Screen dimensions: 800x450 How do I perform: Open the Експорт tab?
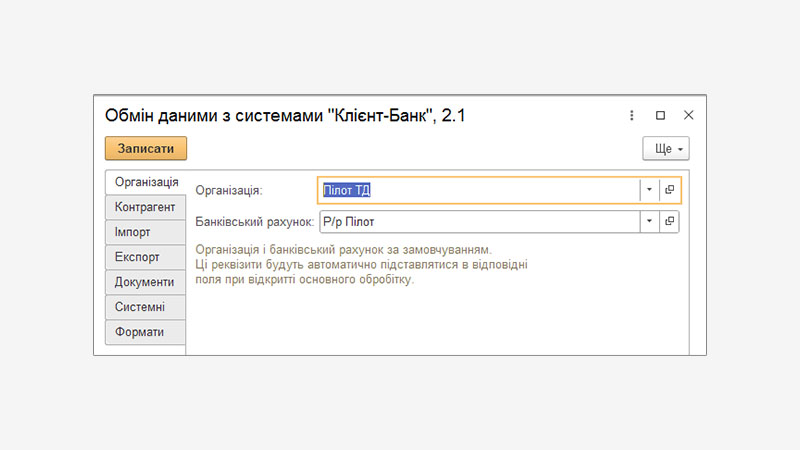[x=146, y=257]
